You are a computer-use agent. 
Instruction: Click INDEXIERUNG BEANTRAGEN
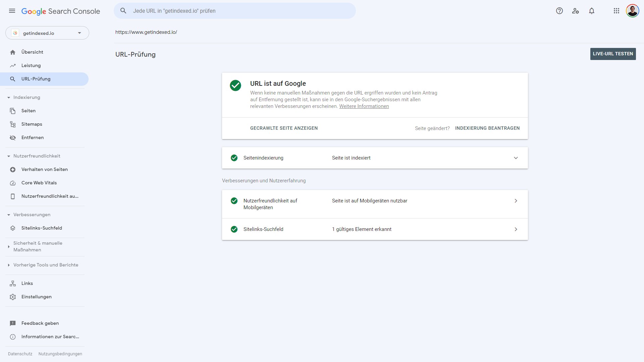[x=487, y=128]
